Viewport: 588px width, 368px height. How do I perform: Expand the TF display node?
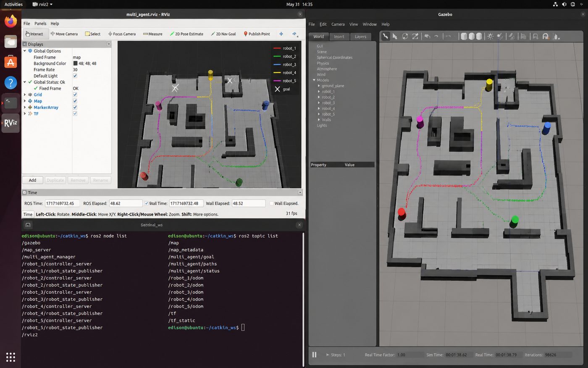(25, 114)
